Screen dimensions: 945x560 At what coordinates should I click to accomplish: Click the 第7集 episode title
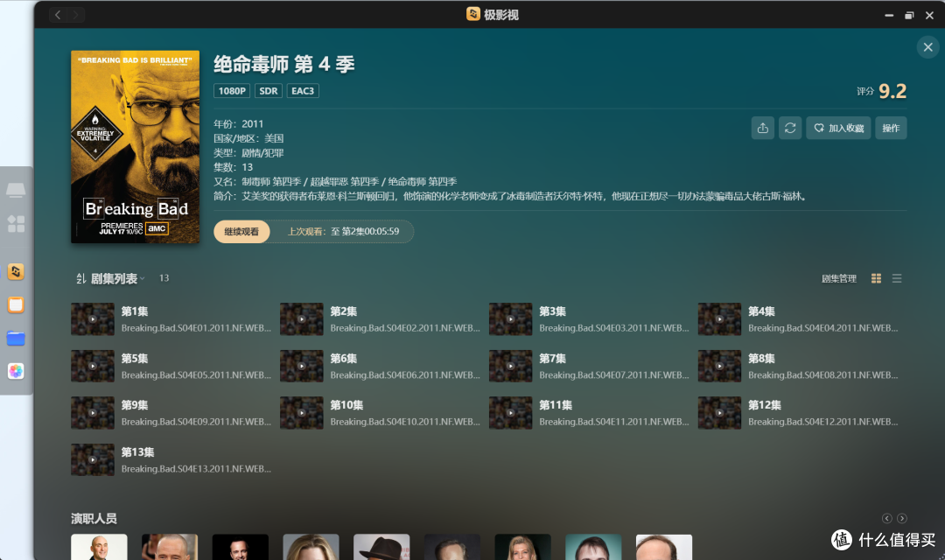click(x=552, y=358)
